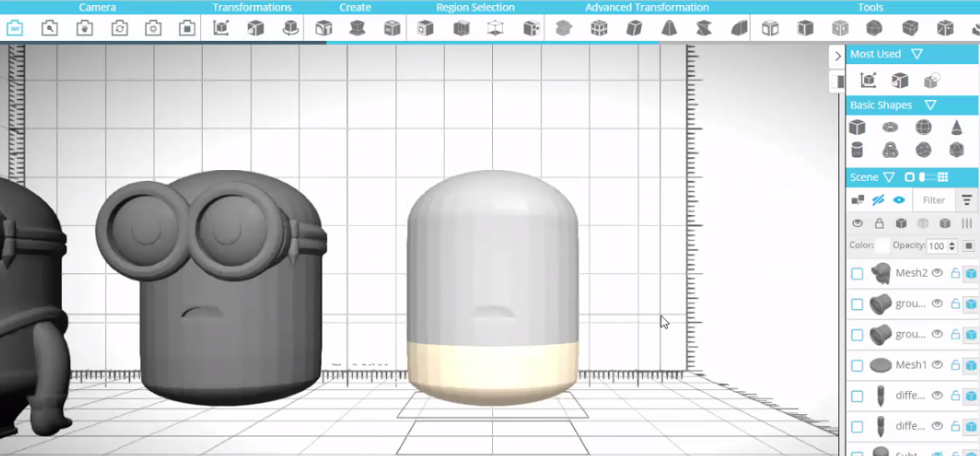
Task: Select the twist tool icon
Action: tap(704, 28)
